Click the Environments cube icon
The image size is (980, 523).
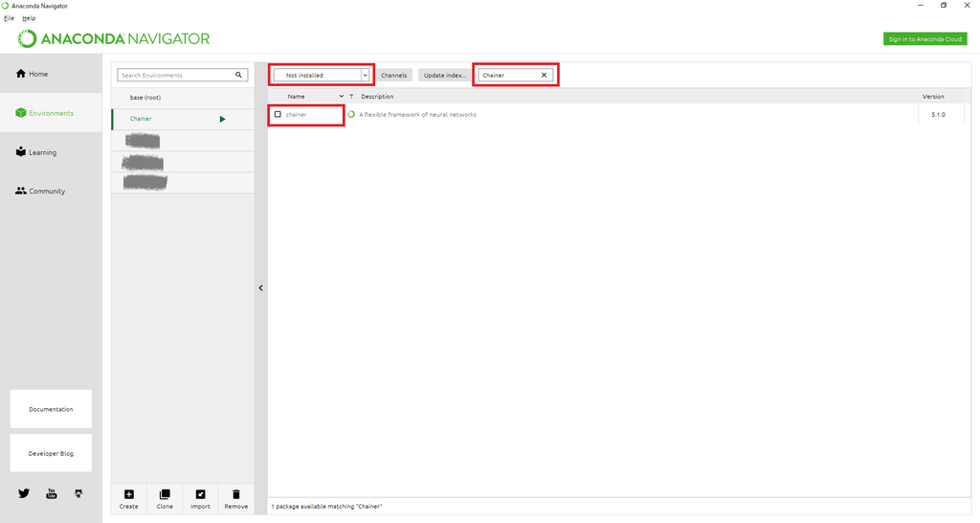tap(21, 113)
